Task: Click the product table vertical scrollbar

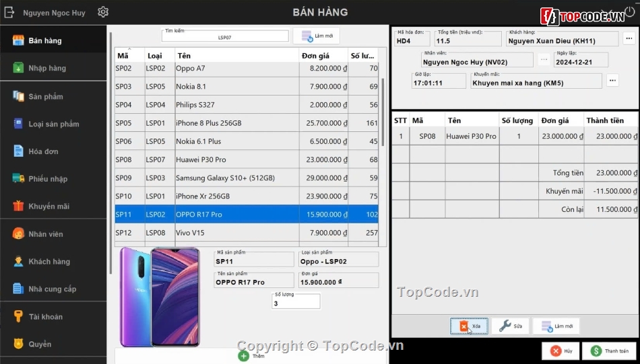Action: [383, 112]
